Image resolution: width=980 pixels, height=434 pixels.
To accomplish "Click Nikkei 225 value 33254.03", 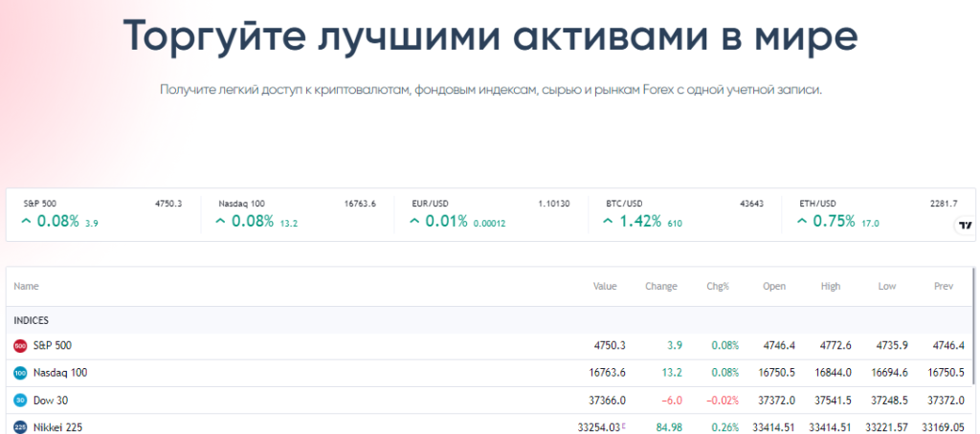I will coord(598,427).
